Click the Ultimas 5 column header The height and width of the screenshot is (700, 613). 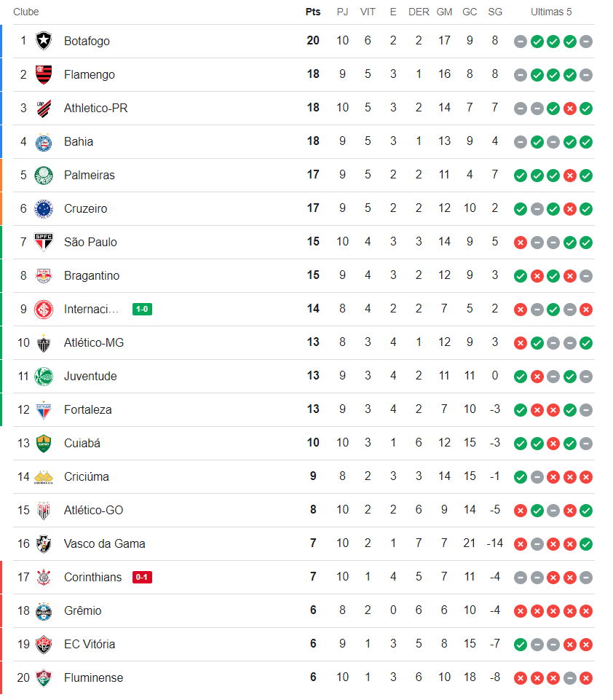point(551,12)
